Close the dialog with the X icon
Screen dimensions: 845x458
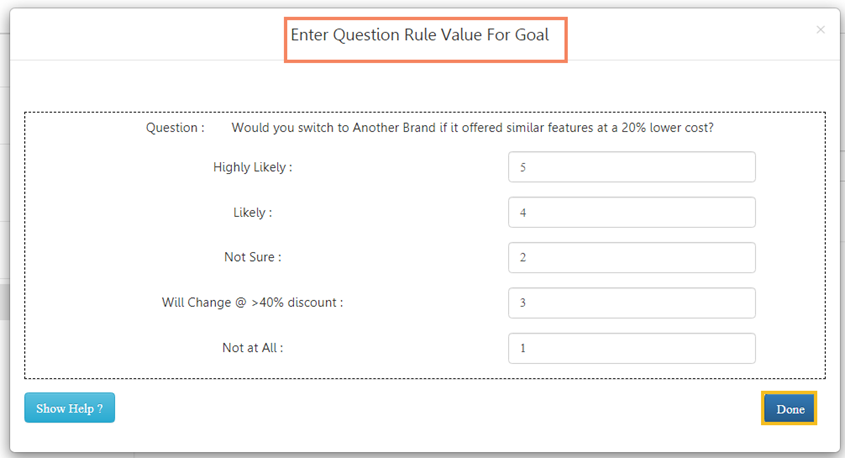click(x=820, y=30)
